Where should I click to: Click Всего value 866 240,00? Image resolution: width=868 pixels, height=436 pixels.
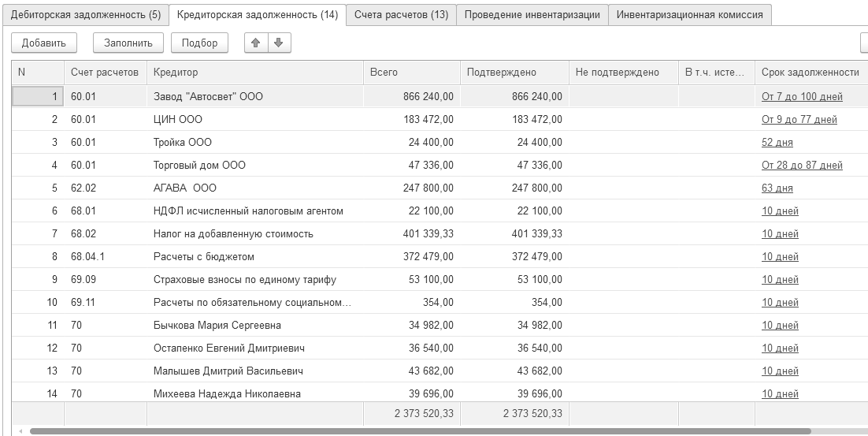click(x=411, y=96)
